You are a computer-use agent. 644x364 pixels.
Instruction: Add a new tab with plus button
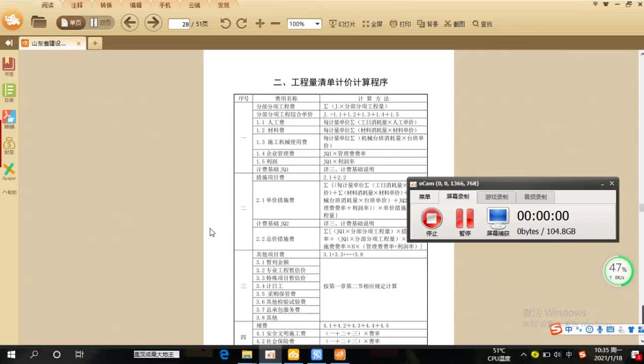[x=95, y=43]
